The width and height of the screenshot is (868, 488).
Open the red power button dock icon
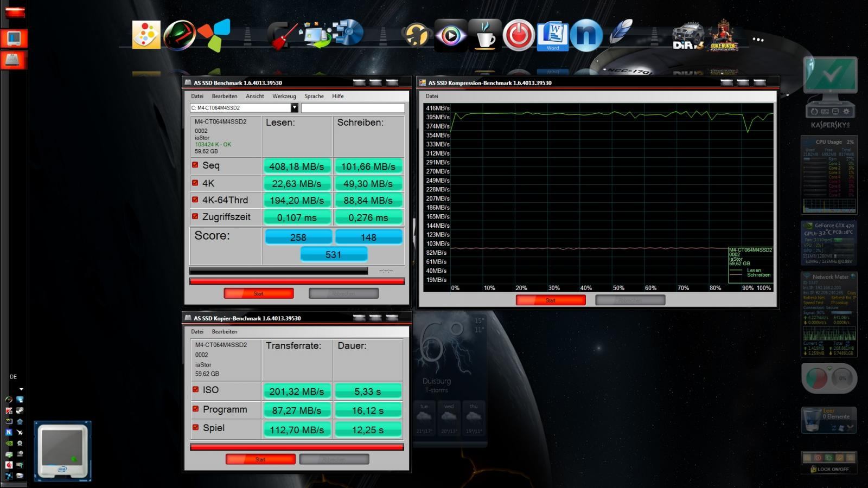pos(519,35)
